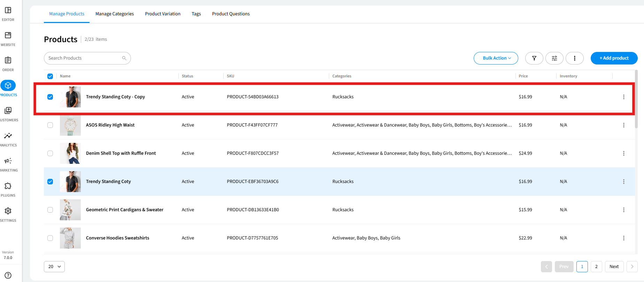
Task: Expand the Bulk Action dropdown
Action: [x=496, y=58]
